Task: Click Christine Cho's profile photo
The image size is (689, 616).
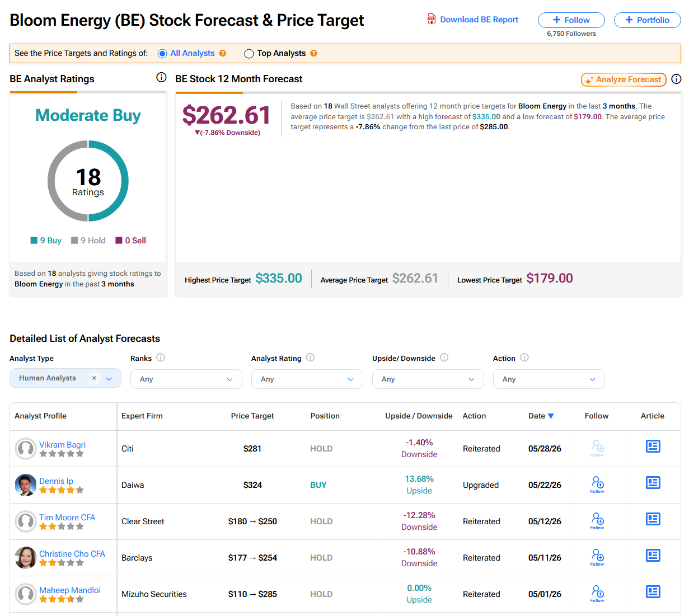Action: 25,558
